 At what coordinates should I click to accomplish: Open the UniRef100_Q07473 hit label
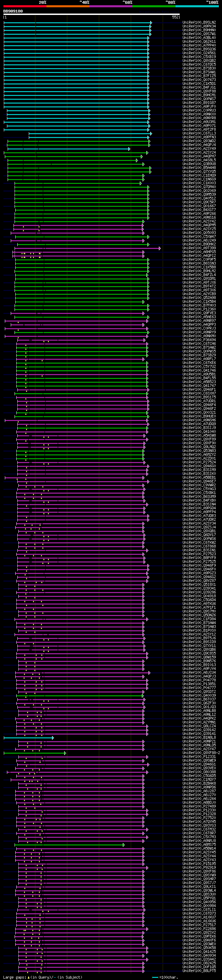tap(199, 80)
